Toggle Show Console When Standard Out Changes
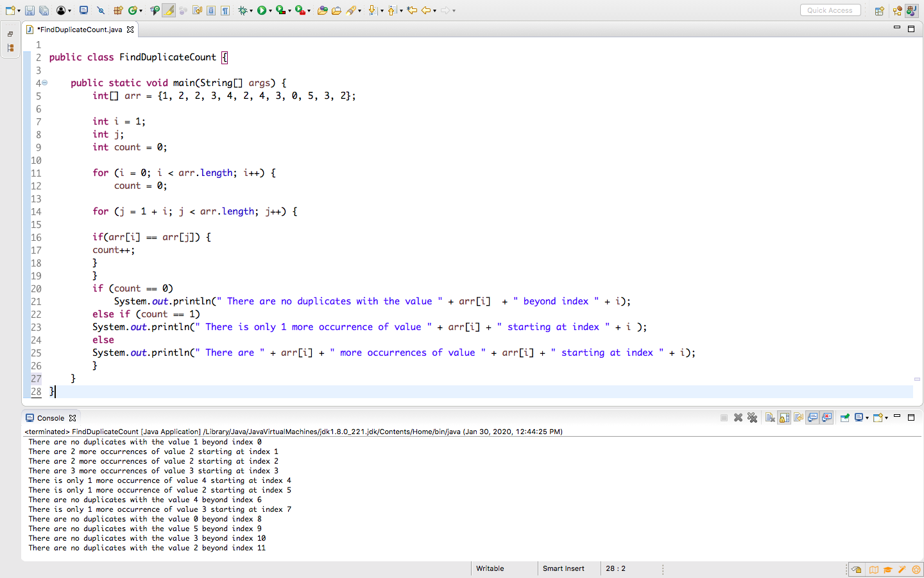924x578 pixels. [x=812, y=417]
